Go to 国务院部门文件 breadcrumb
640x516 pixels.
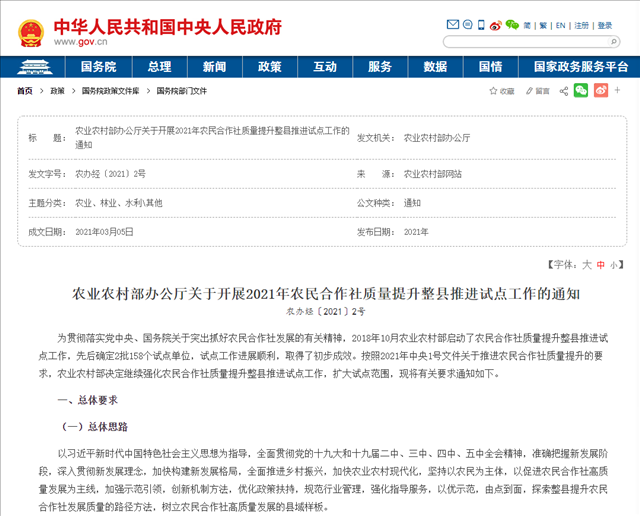pyautogui.click(x=182, y=91)
